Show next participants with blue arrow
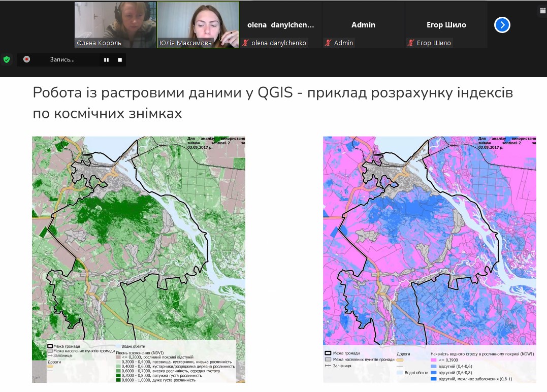The width and height of the screenshot is (547, 392). [x=502, y=25]
